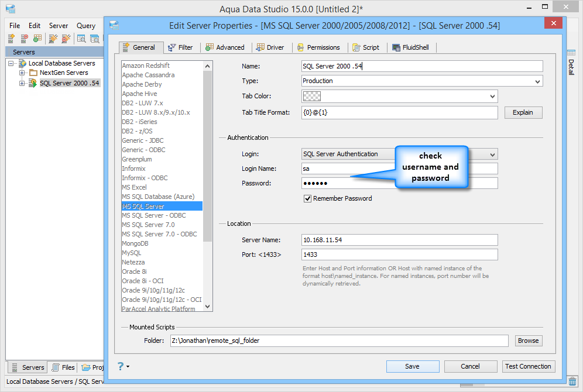Expand the SQL Server 2000 .54 tree node
Viewport: 583px width, 392px height.
[x=22, y=83]
